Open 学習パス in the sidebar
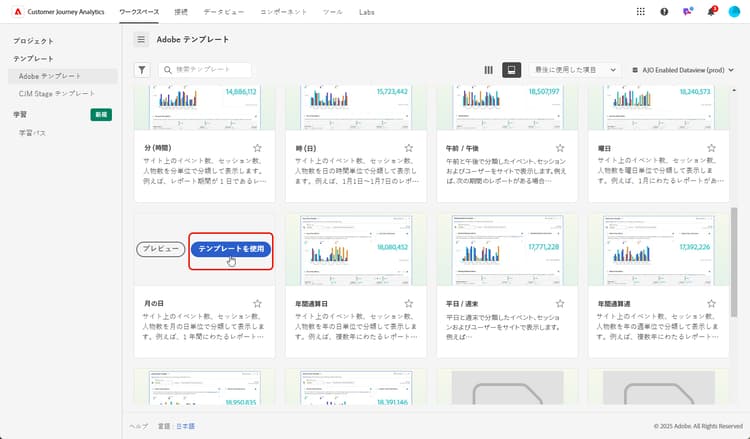Viewport: 750px width, 439px height. coord(33,132)
